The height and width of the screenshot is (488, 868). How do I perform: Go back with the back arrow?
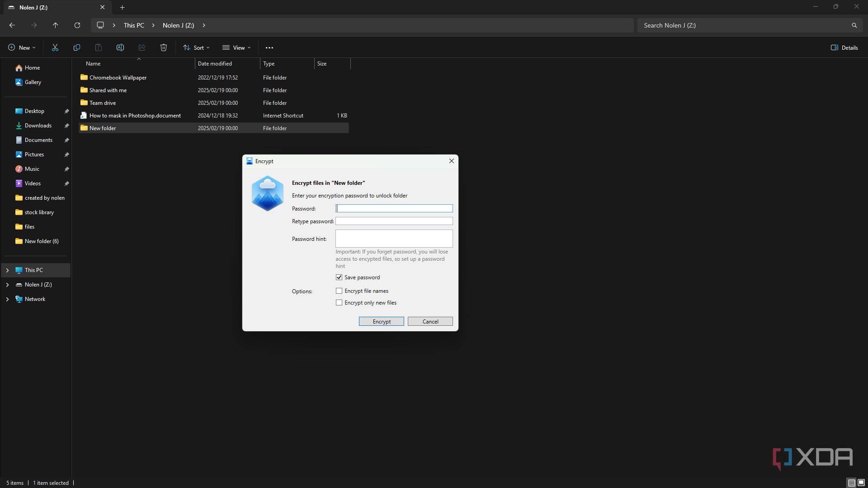click(x=12, y=25)
